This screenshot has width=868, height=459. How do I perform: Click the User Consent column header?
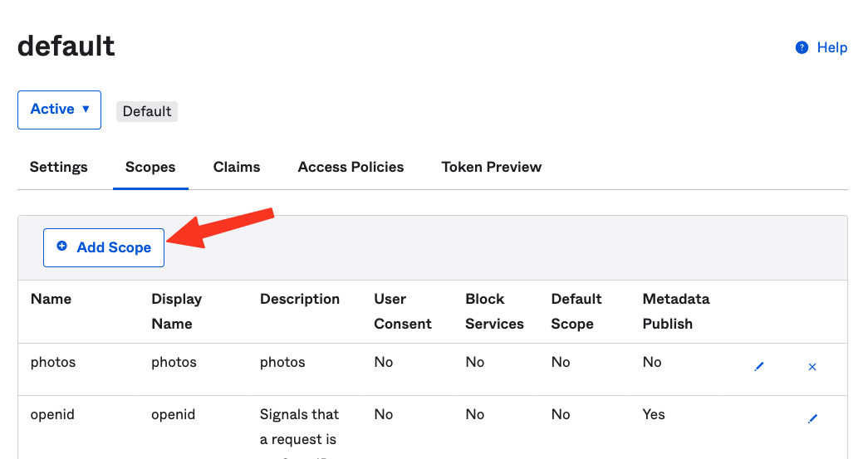[x=403, y=311]
